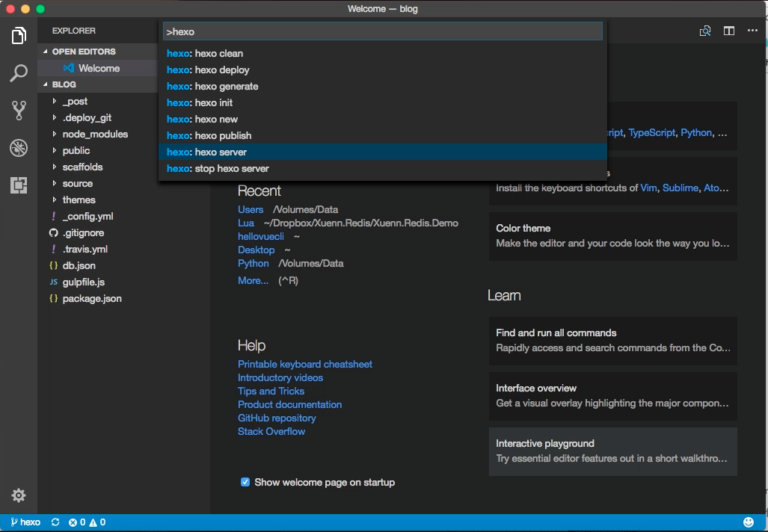The width and height of the screenshot is (768, 532).
Task: Open the recent Python folder link
Action: tap(254, 263)
